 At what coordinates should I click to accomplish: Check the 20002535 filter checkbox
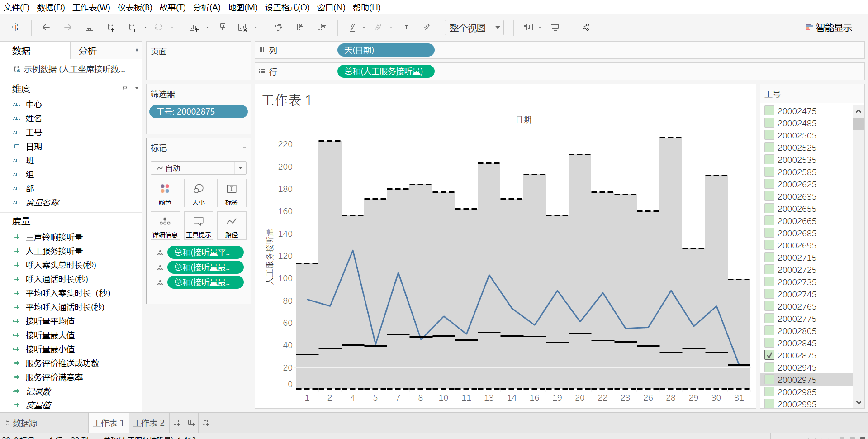point(769,159)
